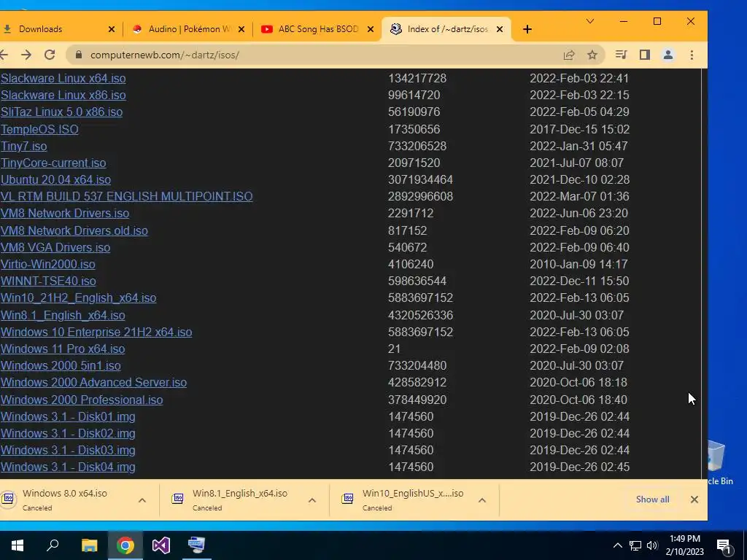Screen dimensions: 747x560
Task: Share this page via the share icon
Action: coord(569,55)
